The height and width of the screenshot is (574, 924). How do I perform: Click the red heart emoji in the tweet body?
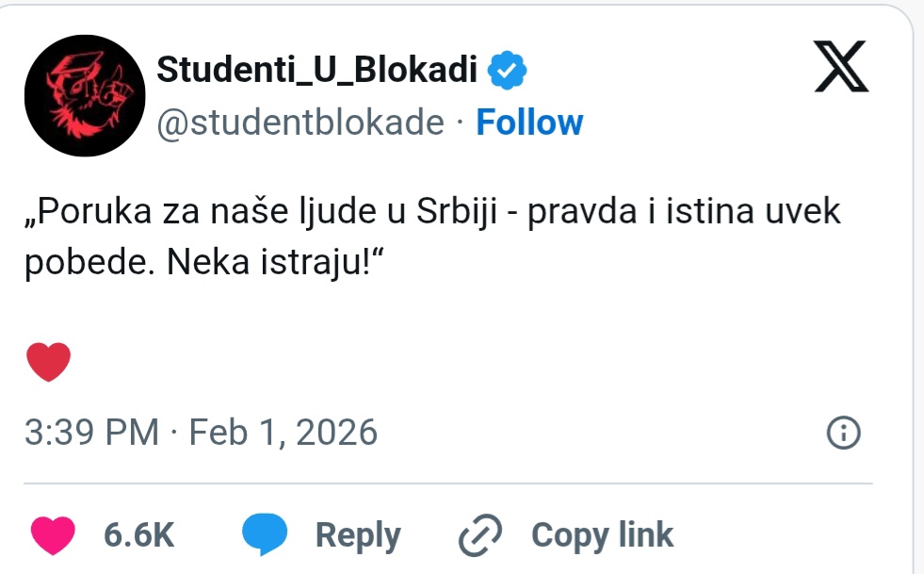[49, 362]
